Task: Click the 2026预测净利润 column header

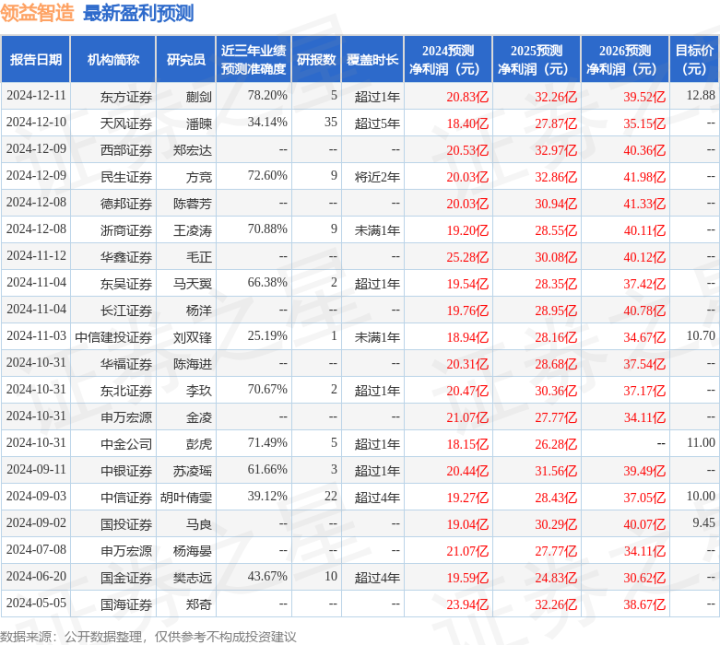Action: 625,60
